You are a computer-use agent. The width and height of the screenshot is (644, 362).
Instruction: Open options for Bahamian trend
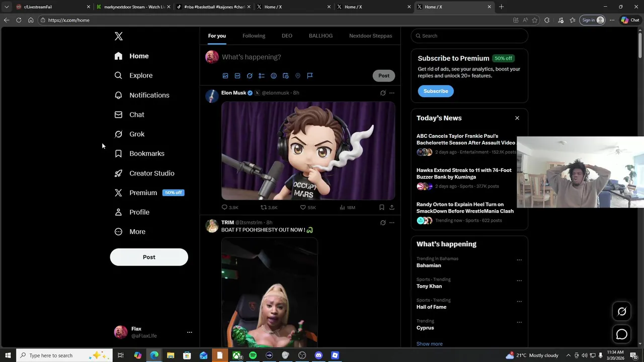coord(519,260)
